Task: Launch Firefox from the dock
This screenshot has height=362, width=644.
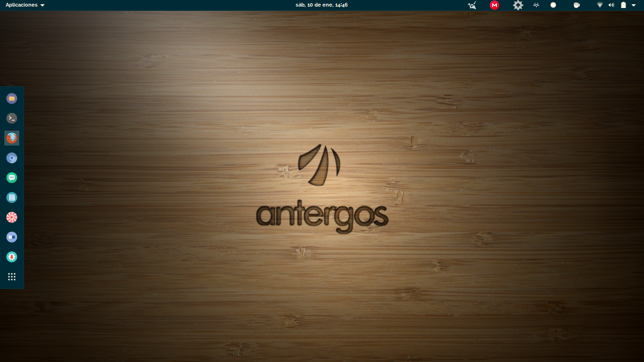Action: 12,138
